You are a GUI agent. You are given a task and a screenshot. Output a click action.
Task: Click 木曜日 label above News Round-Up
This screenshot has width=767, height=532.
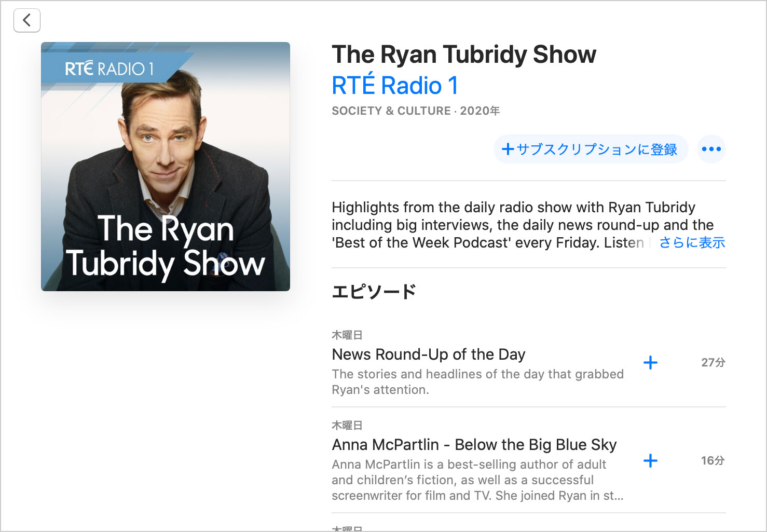[347, 335]
